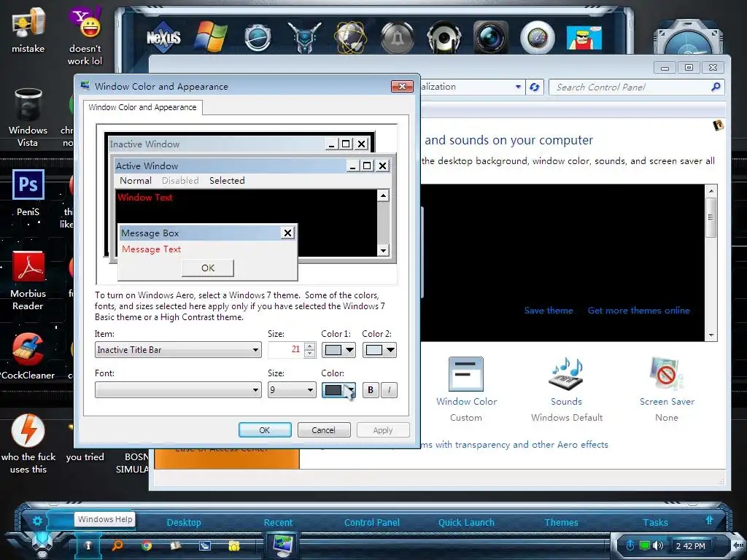Open the Recent tab on bottom dock
The height and width of the screenshot is (560, 747).
coord(278,522)
